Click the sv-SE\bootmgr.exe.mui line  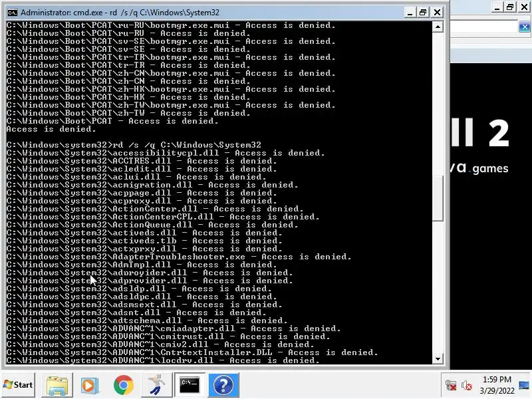point(171,41)
